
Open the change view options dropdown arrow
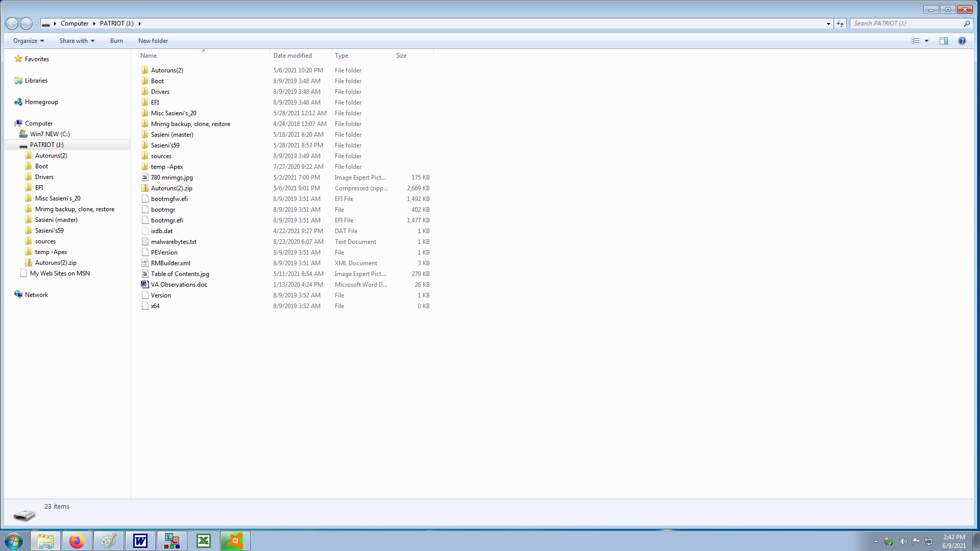tap(926, 41)
